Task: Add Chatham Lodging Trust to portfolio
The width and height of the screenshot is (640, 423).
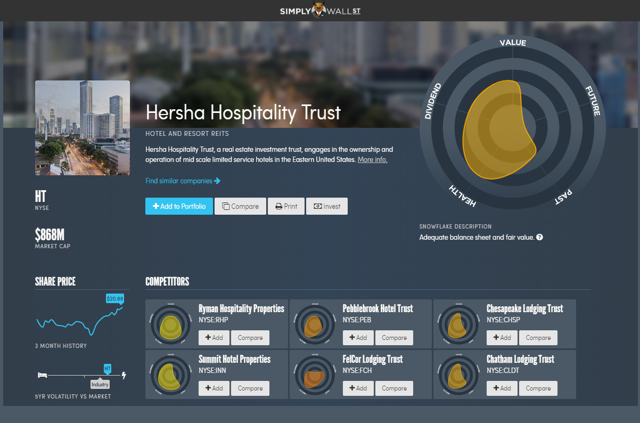Action: (502, 388)
